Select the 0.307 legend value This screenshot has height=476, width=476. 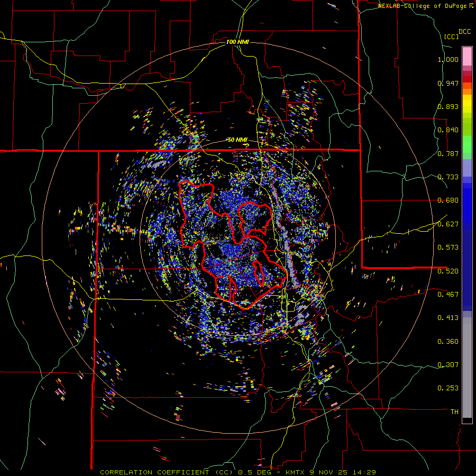(448, 365)
